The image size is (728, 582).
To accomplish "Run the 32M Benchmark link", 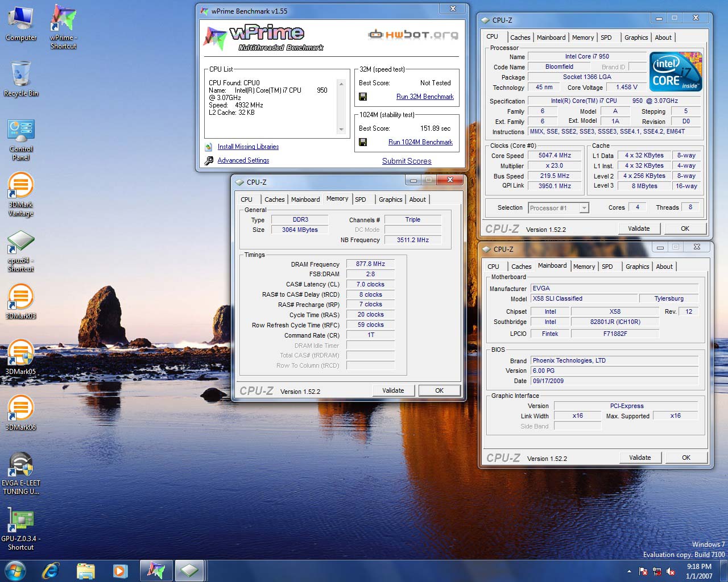I will (425, 97).
